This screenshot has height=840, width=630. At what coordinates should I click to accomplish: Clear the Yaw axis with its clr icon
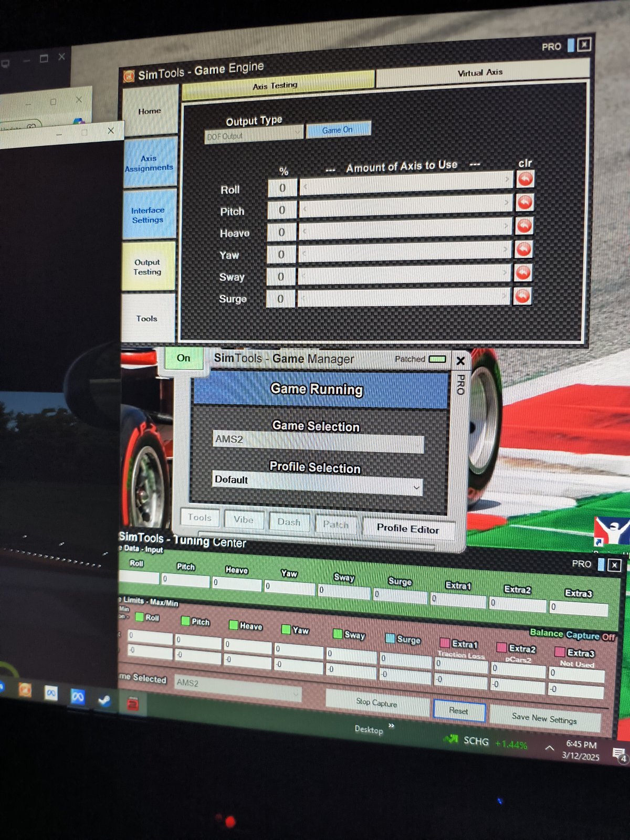[523, 249]
